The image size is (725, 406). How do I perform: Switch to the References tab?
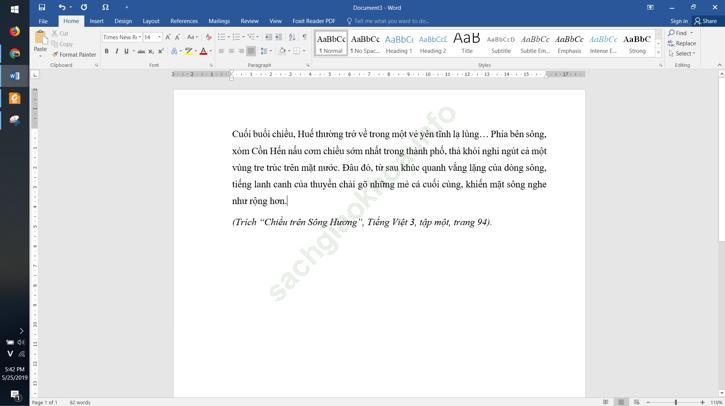184,21
